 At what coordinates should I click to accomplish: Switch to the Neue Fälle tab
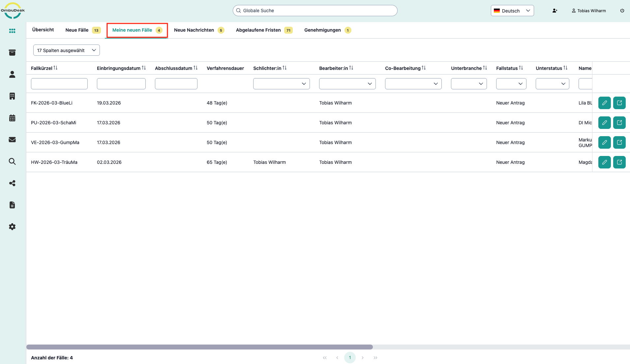click(83, 30)
